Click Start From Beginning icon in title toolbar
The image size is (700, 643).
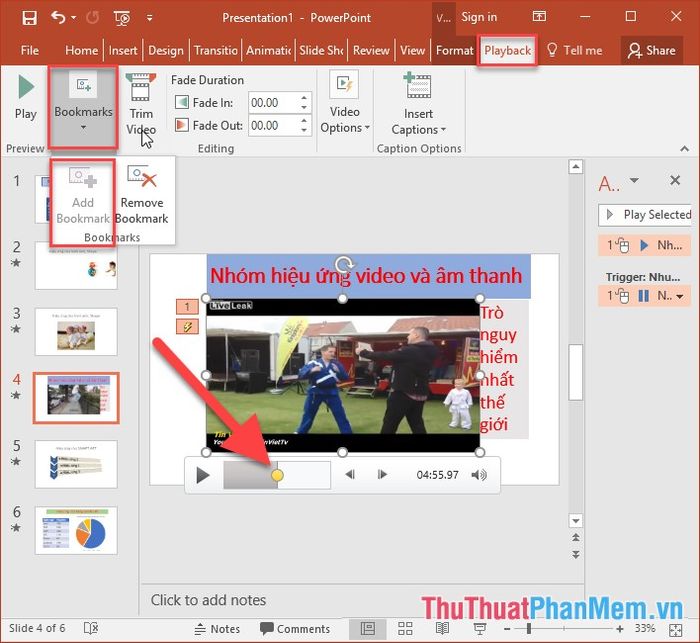click(121, 18)
